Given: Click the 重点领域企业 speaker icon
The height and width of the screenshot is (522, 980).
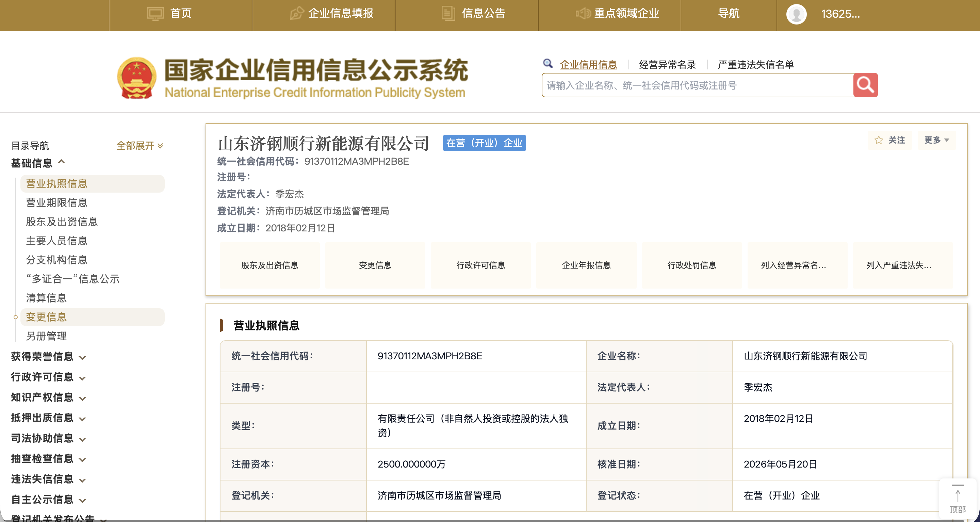Looking at the screenshot, I should click(583, 14).
